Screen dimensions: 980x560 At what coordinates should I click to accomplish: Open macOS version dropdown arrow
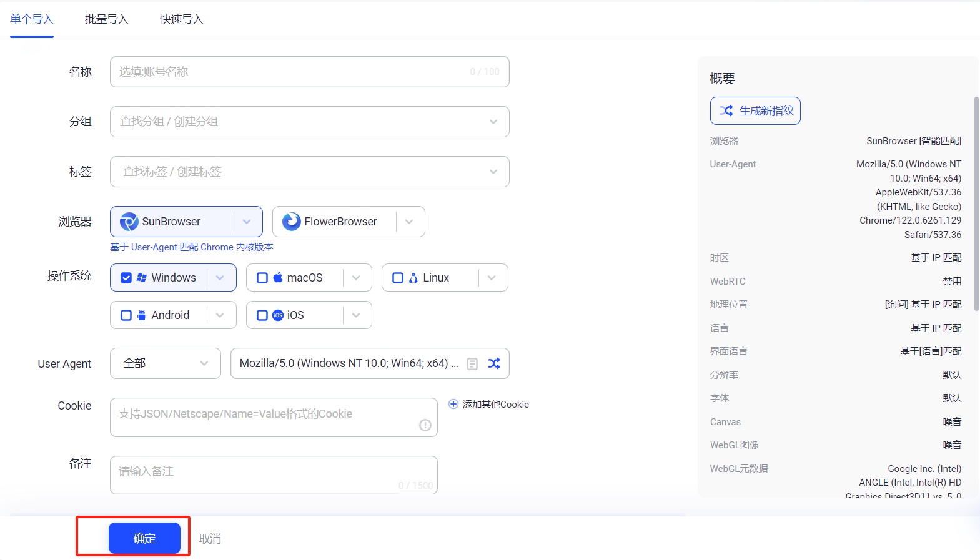pos(356,278)
